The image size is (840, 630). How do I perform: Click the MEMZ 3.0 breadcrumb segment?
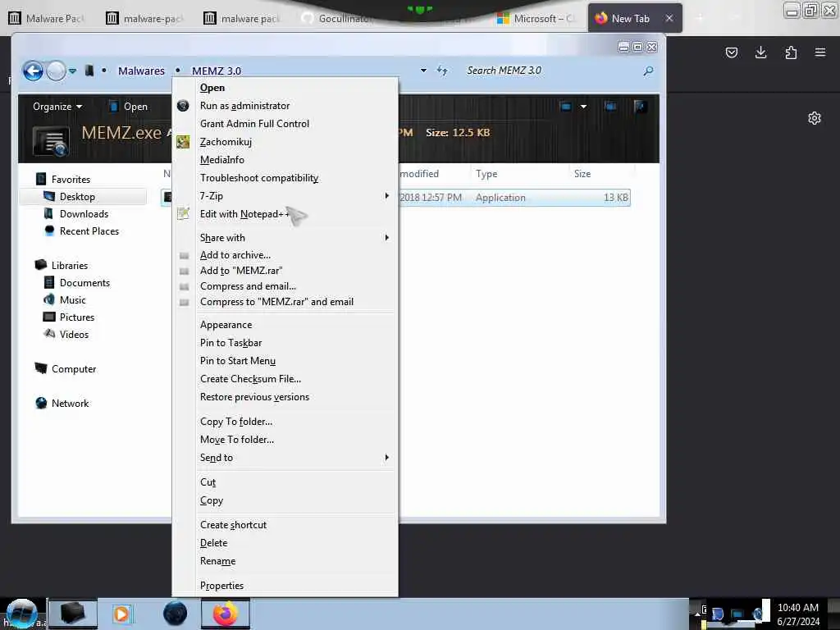click(x=217, y=71)
